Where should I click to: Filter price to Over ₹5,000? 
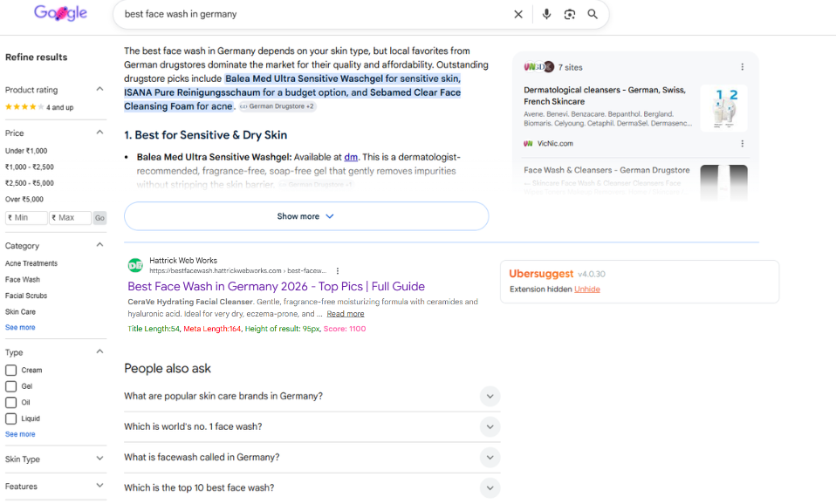coord(24,200)
